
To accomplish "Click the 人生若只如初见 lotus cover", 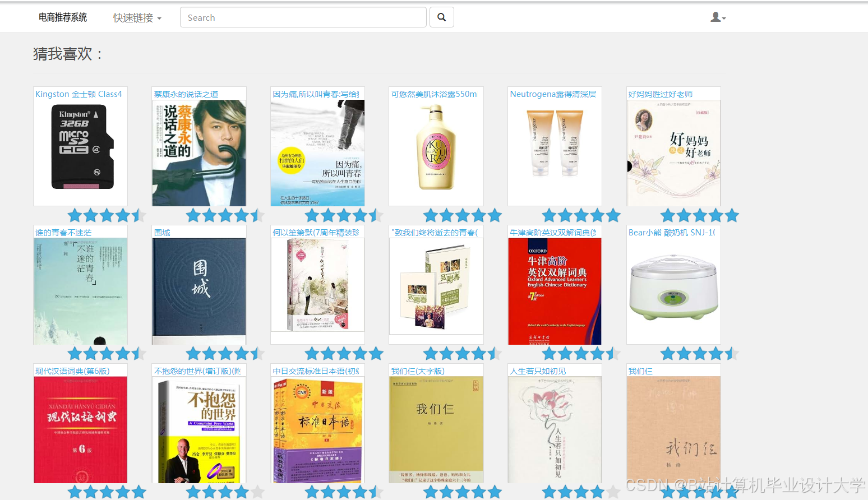I will (x=555, y=429).
